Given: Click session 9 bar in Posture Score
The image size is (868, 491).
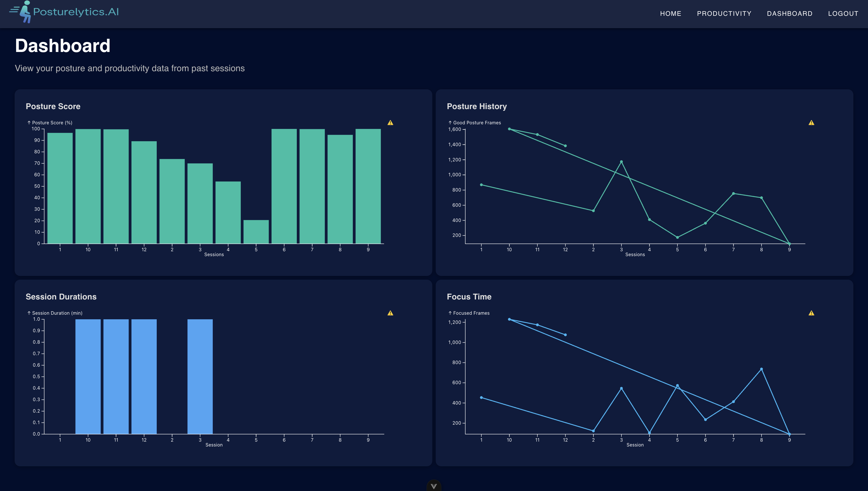Looking at the screenshot, I should [x=368, y=186].
